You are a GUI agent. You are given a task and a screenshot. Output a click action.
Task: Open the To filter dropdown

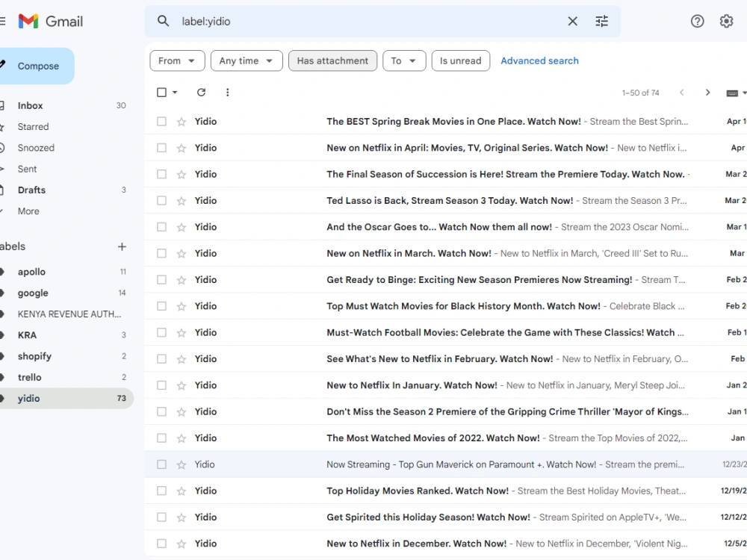pyautogui.click(x=404, y=61)
